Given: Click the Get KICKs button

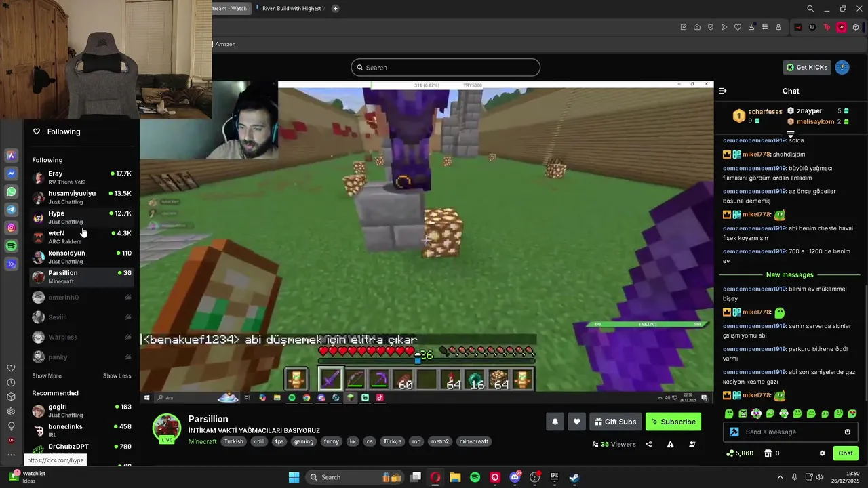Looking at the screenshot, I should tap(807, 67).
